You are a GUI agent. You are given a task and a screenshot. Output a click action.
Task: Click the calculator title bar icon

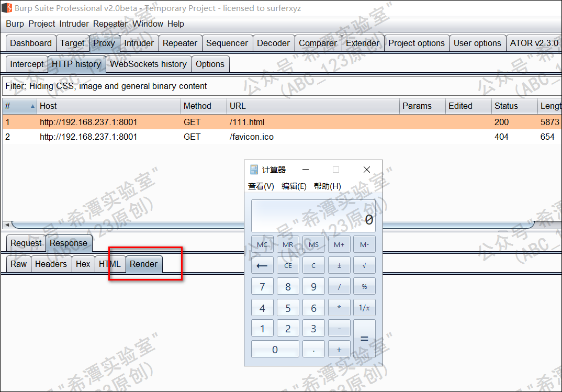pyautogui.click(x=254, y=170)
